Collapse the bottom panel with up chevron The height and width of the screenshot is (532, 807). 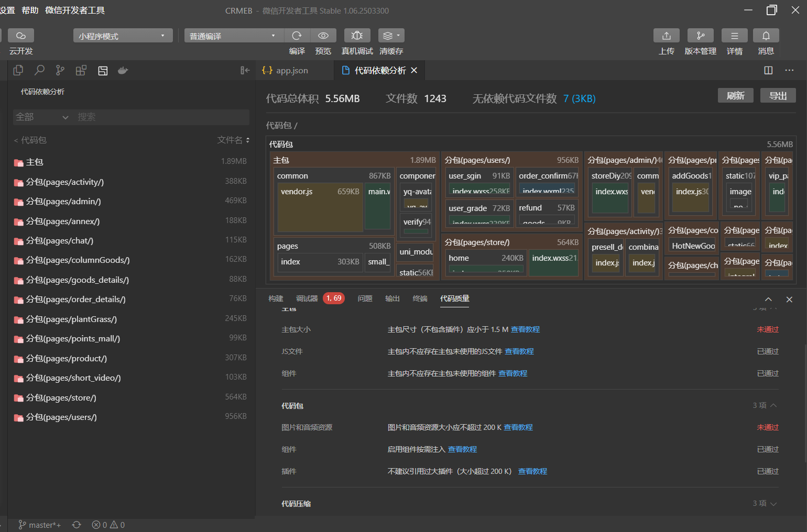coord(768,300)
